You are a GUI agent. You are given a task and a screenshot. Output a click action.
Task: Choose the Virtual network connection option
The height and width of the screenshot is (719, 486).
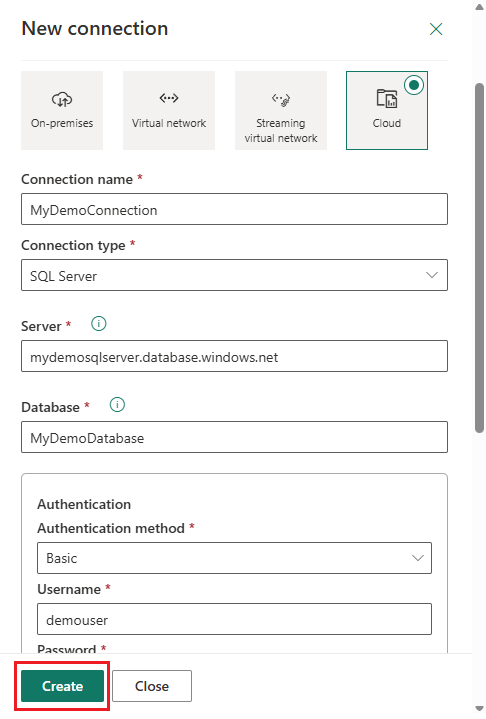click(x=169, y=111)
